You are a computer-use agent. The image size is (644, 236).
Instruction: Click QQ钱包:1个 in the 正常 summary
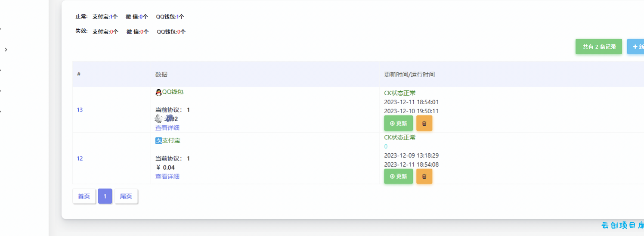170,17
